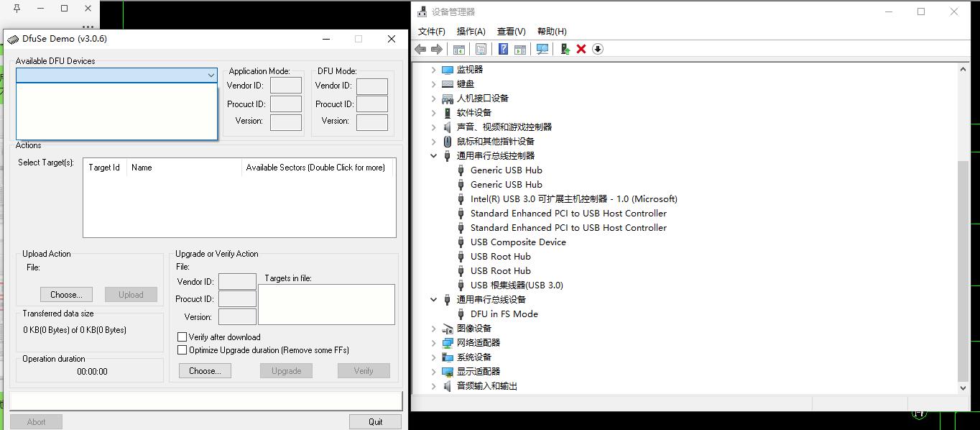This screenshot has height=430, width=980.
Task: Open the 操作(A) menu
Action: 471,31
